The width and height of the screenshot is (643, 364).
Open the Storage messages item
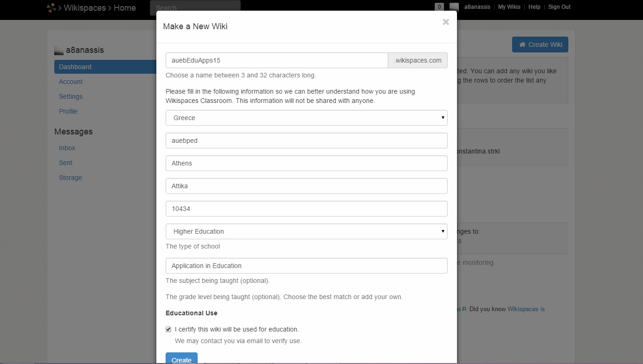pos(71,178)
